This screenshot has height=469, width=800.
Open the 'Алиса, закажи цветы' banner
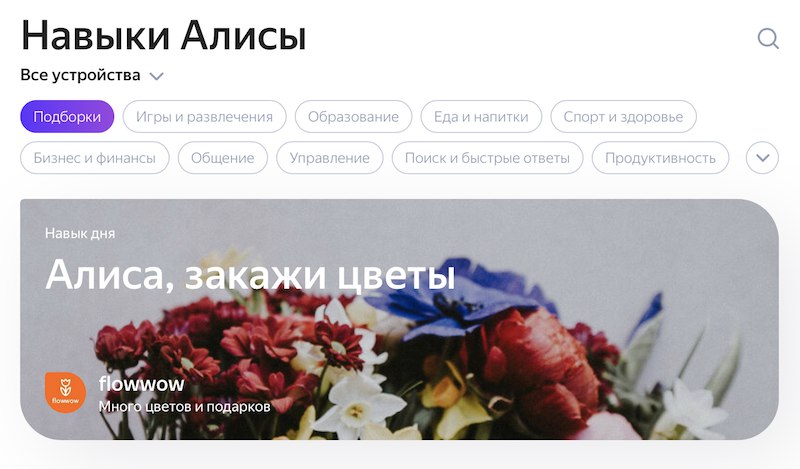(399, 319)
